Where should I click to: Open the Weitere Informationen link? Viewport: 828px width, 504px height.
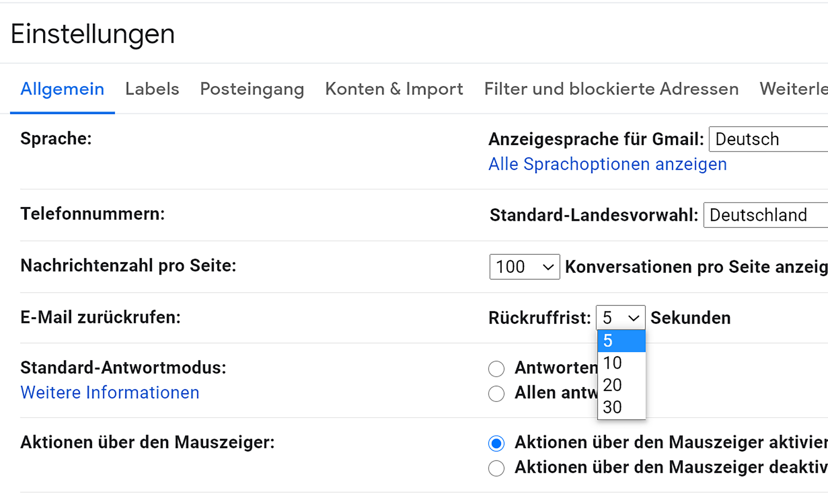[x=110, y=392]
